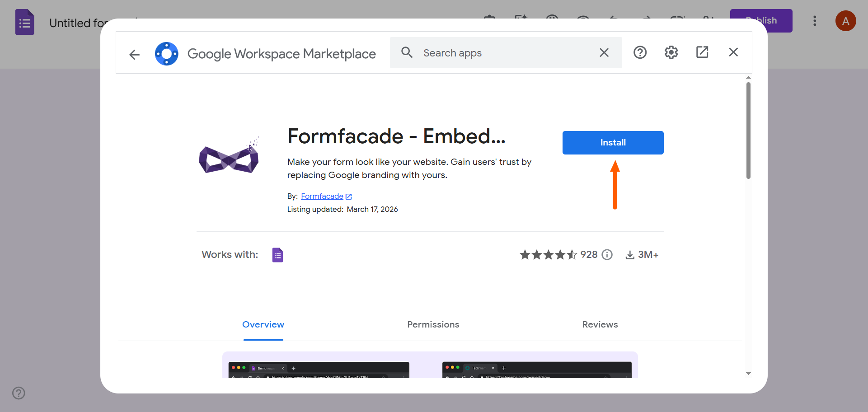Open the Overview tab
Viewport: 868px width, 412px height.
coord(263,324)
